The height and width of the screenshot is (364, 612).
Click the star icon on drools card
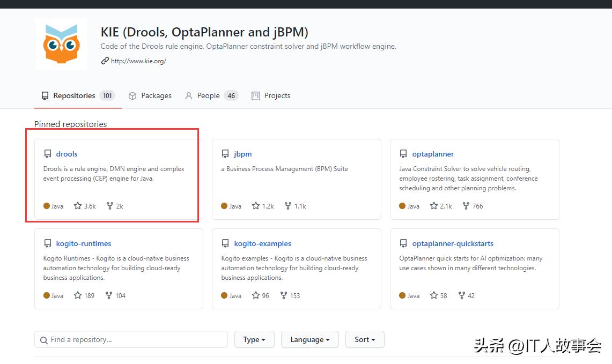[x=78, y=206]
